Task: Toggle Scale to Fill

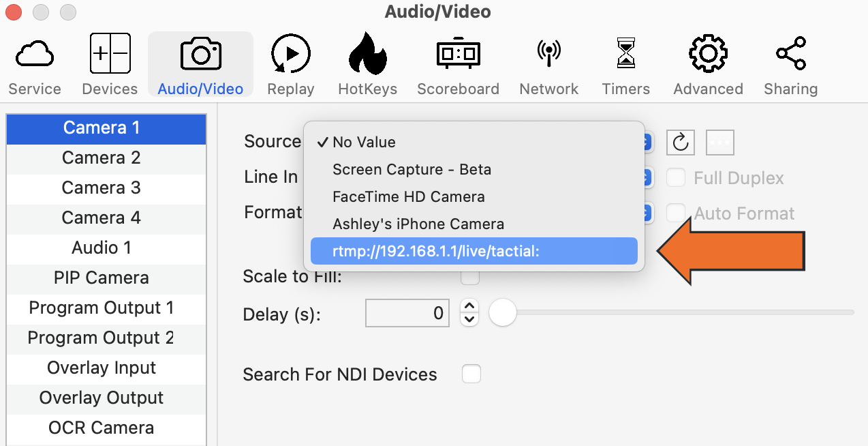Action: point(471,277)
